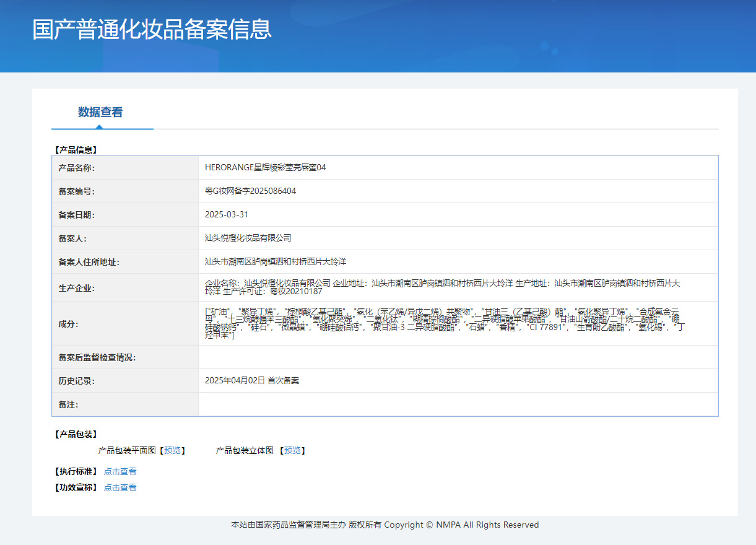Click the filing number 粤G妆网备字2025086404
The width and height of the screenshot is (756, 545).
[x=250, y=191]
